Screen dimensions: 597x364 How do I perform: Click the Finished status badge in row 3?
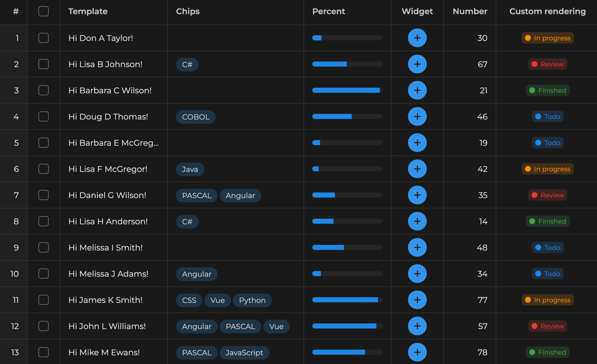pos(547,90)
